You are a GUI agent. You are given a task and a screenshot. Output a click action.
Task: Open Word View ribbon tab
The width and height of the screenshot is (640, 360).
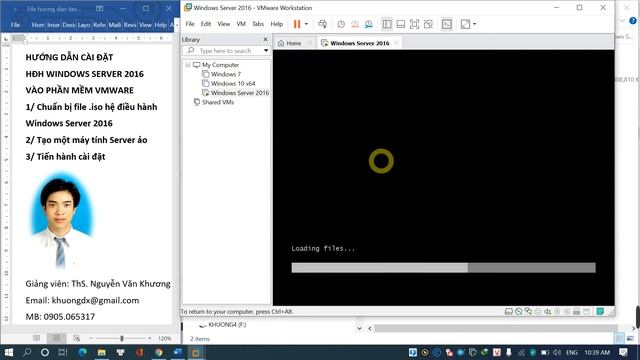coord(145,25)
